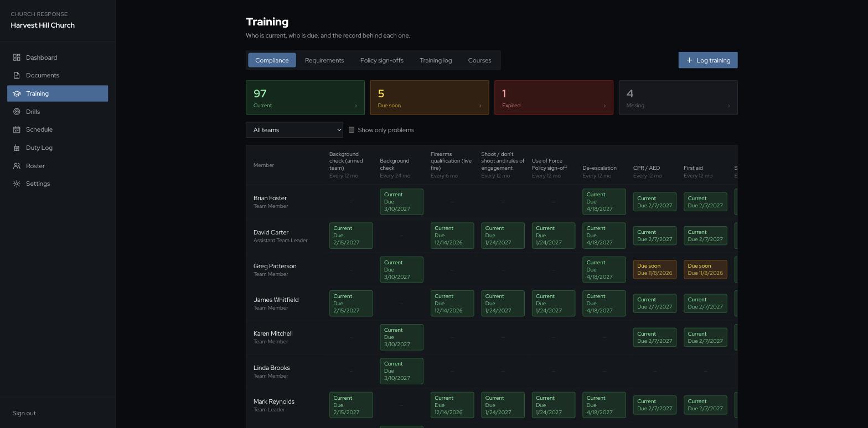Open the Training log tab

[x=436, y=60]
